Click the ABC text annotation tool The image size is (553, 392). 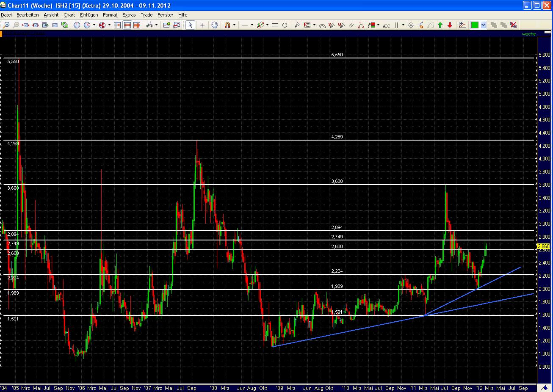pyautogui.click(x=386, y=25)
